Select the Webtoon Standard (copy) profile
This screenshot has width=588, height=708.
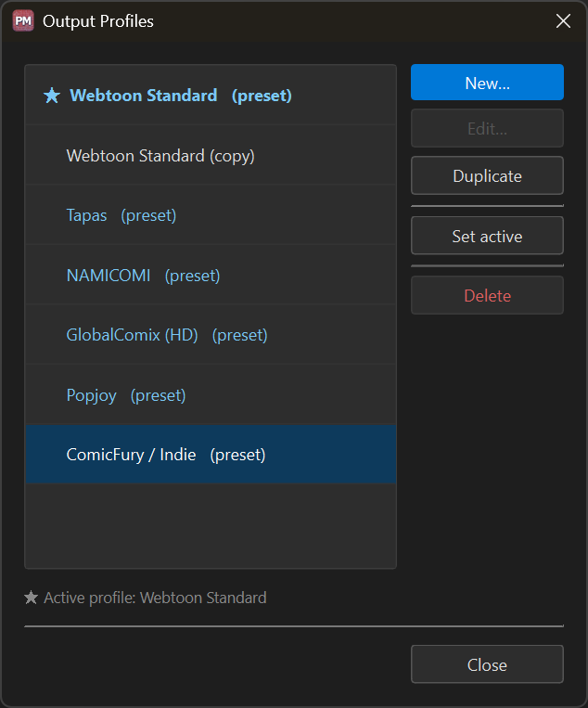point(211,155)
